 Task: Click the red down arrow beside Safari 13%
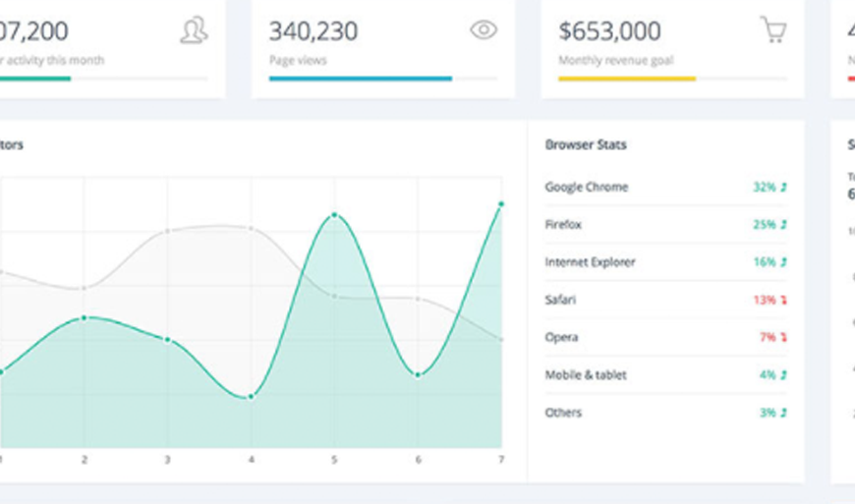click(784, 301)
